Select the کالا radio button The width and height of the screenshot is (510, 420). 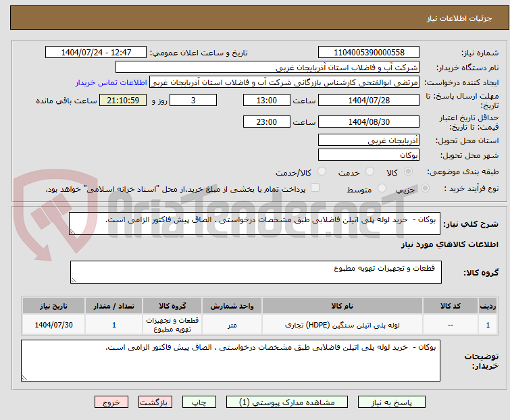408,172
